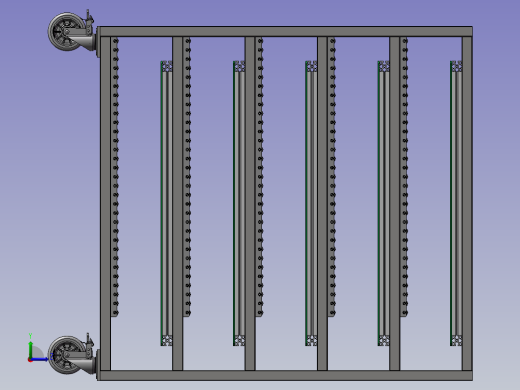This screenshot has width=520, height=390.
Task: Select the leftmost vertical frame post beside the casters
Action: pyautogui.click(x=105, y=204)
